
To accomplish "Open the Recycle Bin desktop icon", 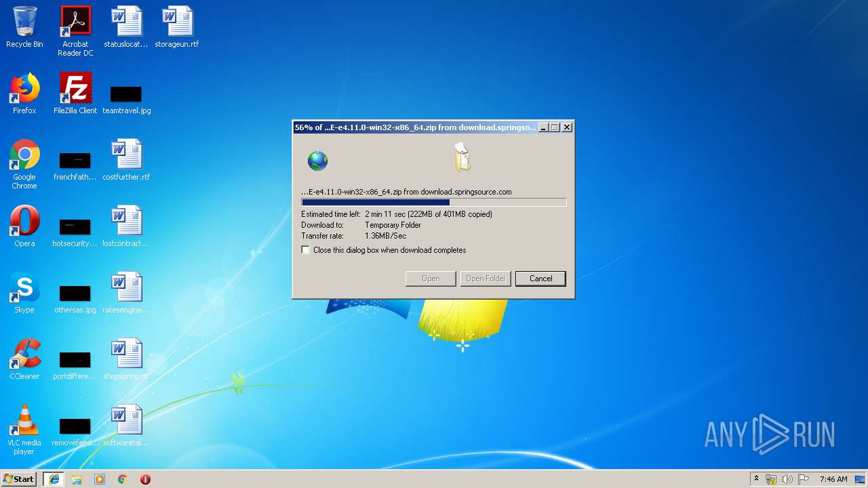I will coord(24,27).
